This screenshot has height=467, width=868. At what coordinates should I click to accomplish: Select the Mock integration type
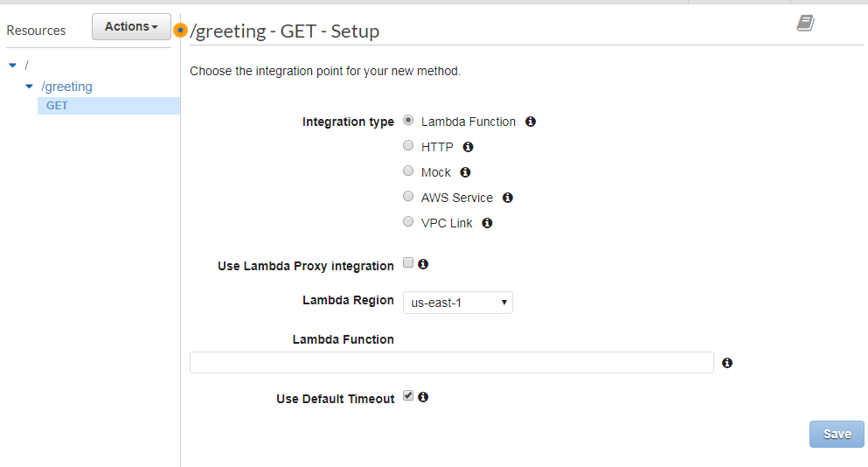[x=408, y=171]
